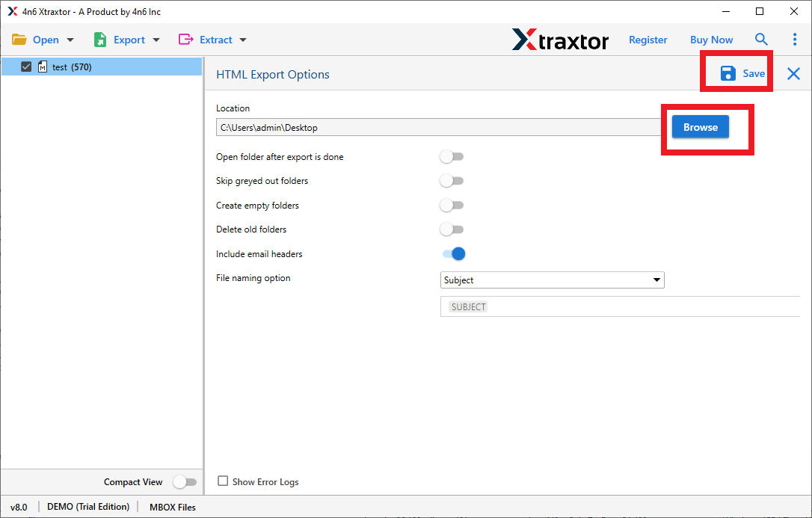812x518 pixels.
Task: Switch to the MBOX Files view in status bar
Action: click(172, 507)
